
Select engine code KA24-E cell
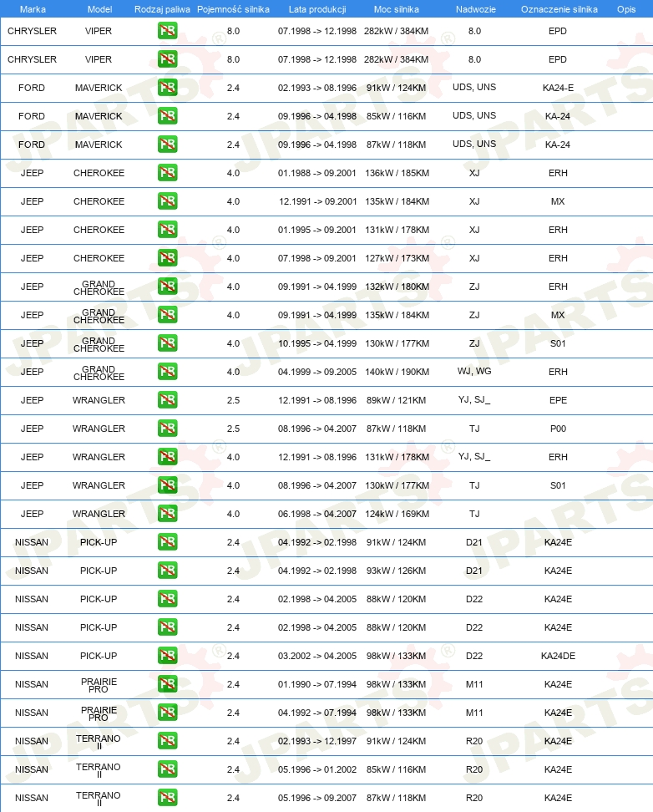coord(558,88)
